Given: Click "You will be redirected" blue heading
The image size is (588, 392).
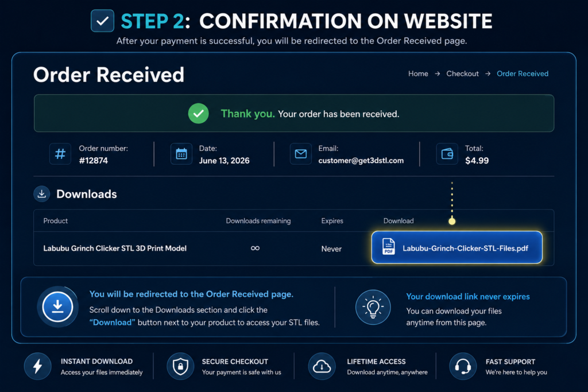Looking at the screenshot, I should tap(191, 294).
